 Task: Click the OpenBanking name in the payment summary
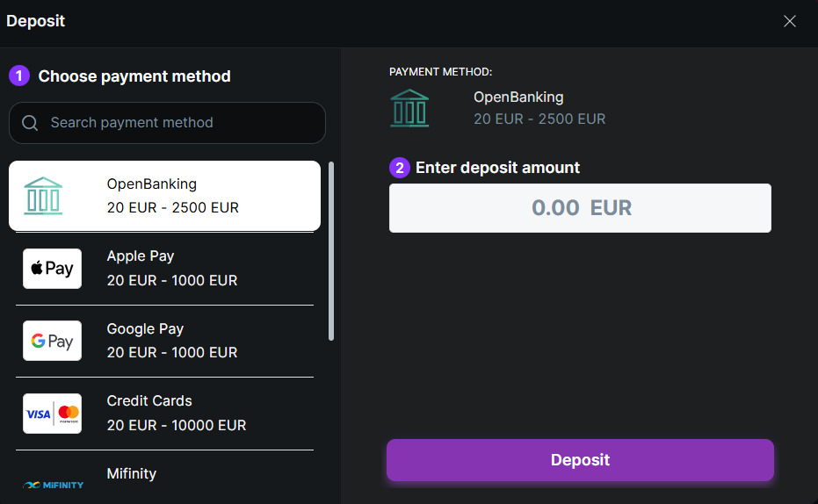click(x=518, y=97)
